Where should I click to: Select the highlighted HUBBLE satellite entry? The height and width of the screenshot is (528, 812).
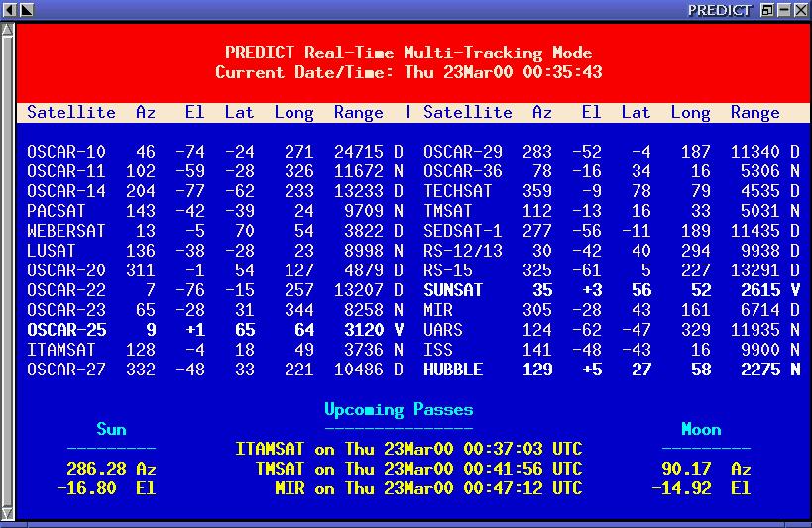click(453, 370)
